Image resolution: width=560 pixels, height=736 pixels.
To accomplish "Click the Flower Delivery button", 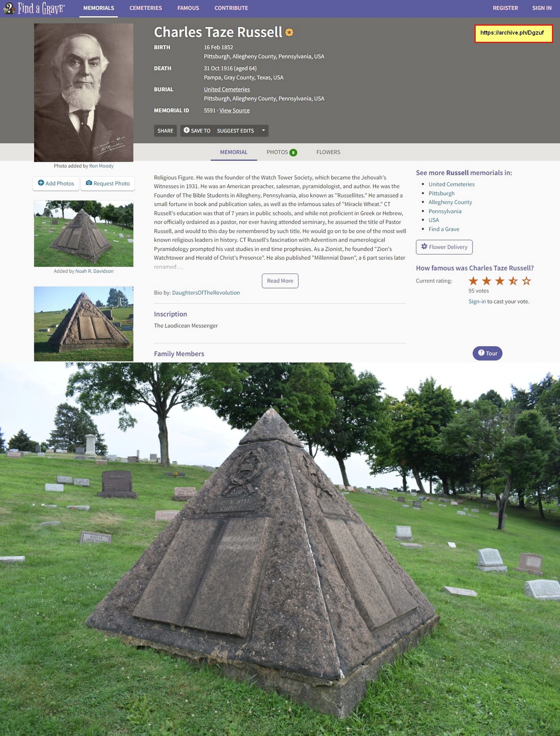I will coord(444,247).
